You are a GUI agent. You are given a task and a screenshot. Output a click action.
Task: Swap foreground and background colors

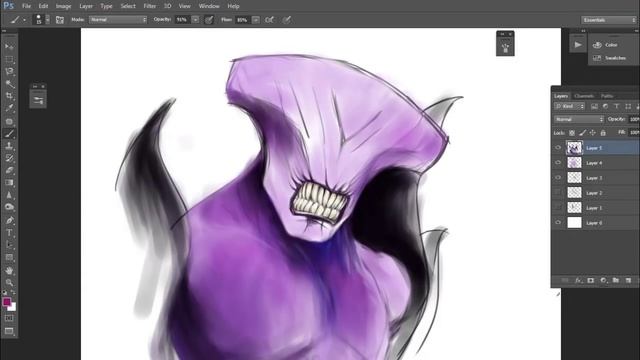click(x=13, y=292)
